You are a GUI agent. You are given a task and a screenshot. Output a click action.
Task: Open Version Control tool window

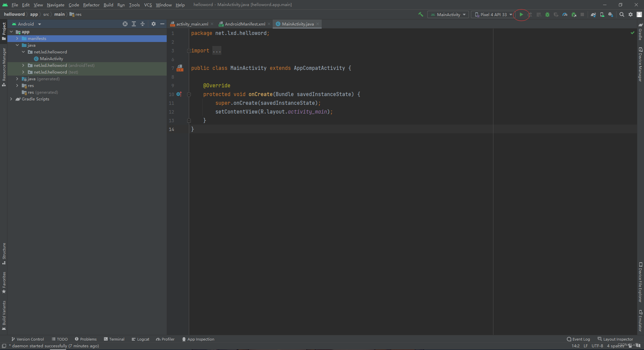pyautogui.click(x=28, y=339)
